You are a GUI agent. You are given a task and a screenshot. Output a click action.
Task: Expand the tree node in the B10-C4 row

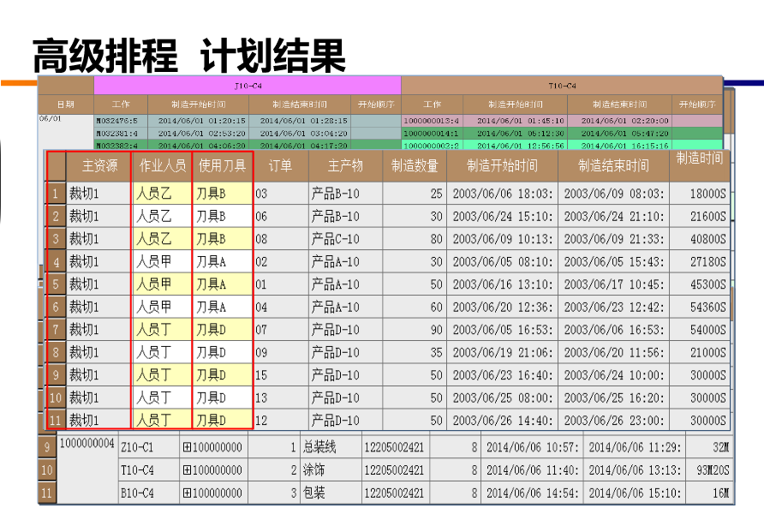coord(187,493)
